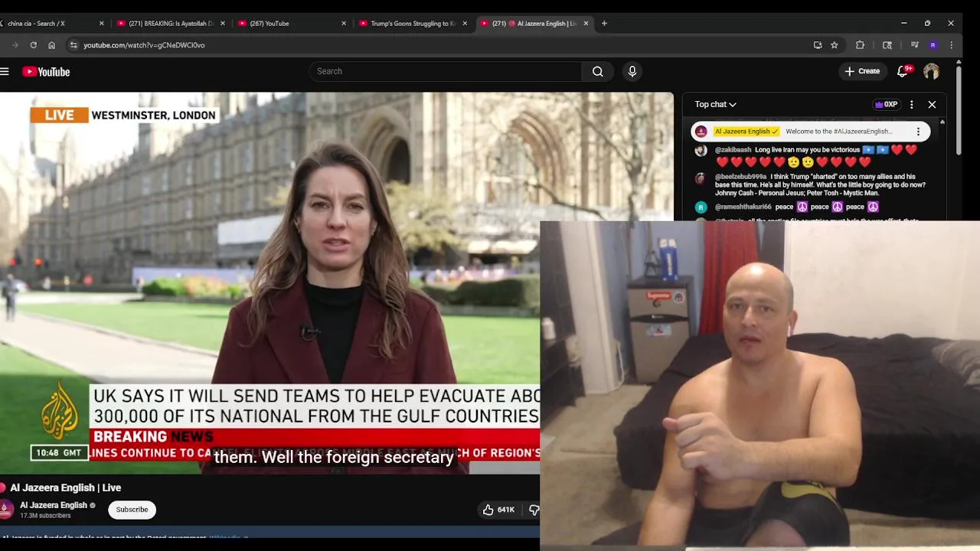Open the Chrome profile R avatar
This screenshot has width=980, height=551.
pyautogui.click(x=933, y=45)
